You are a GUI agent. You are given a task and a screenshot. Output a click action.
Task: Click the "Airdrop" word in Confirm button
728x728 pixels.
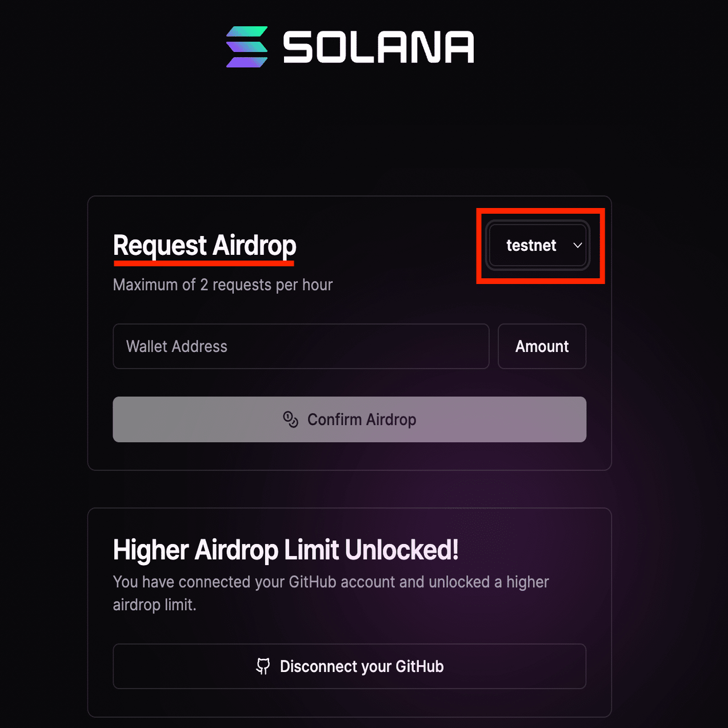391,419
